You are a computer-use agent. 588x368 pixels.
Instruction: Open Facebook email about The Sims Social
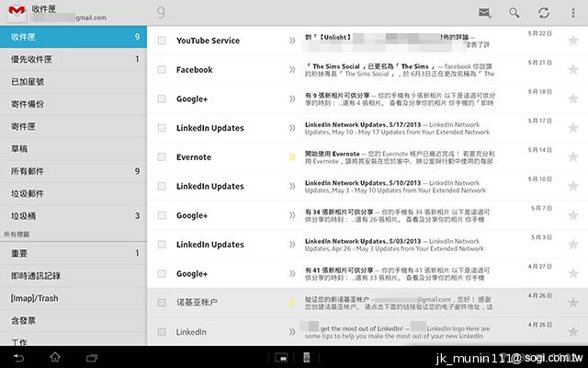pyautogui.click(x=367, y=70)
